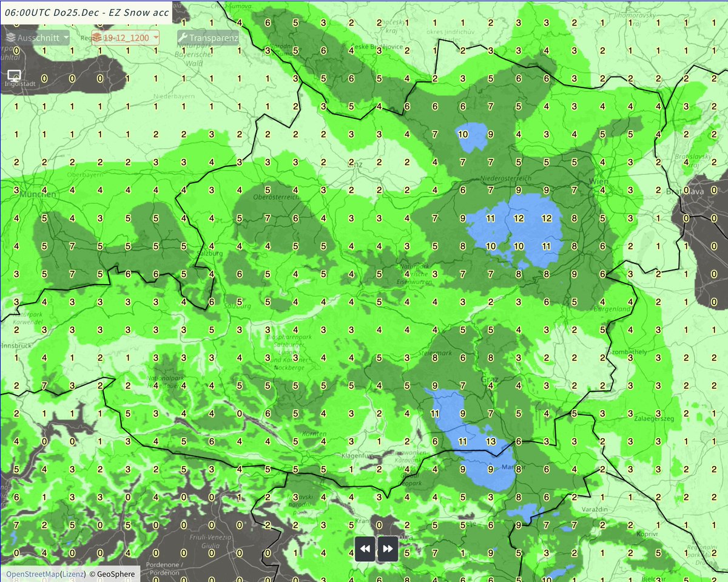Step forward with the fast-forward button
The image size is (728, 582).
point(388,549)
